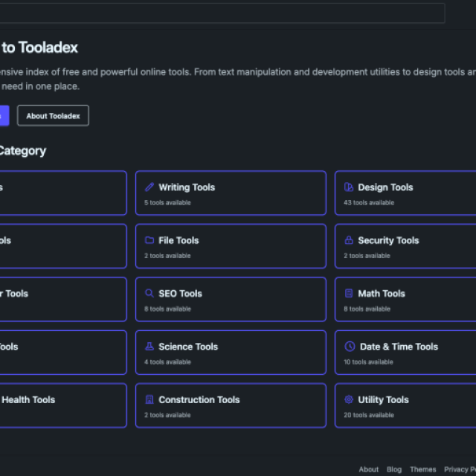Go to the Blog footer link
The width and height of the screenshot is (476, 476).
[x=394, y=469]
